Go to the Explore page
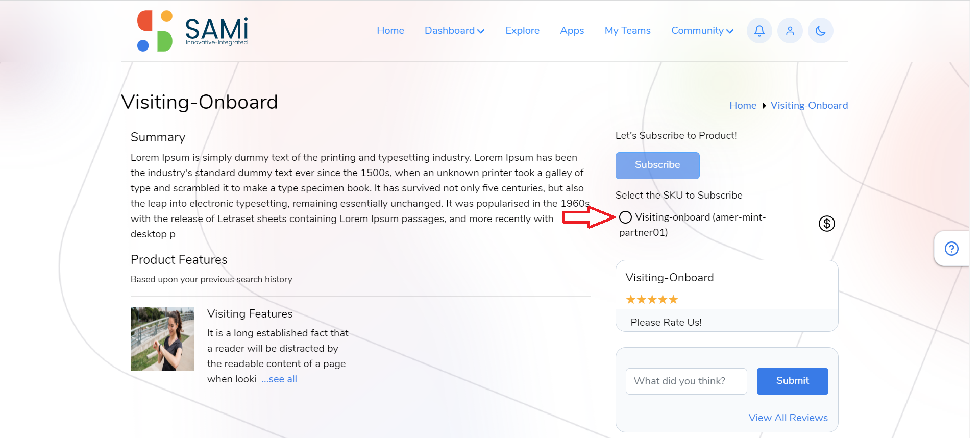980x438 pixels. 522,31
